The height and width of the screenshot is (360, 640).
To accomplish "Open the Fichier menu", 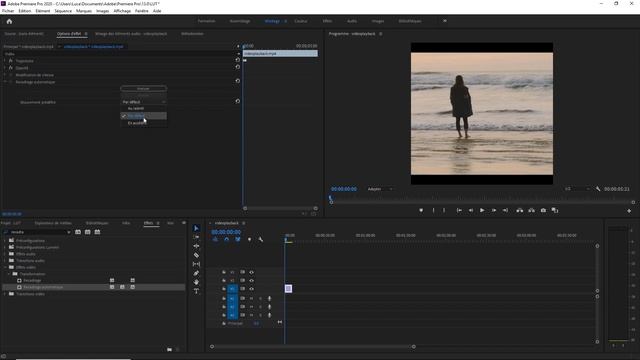I will 8,11.
